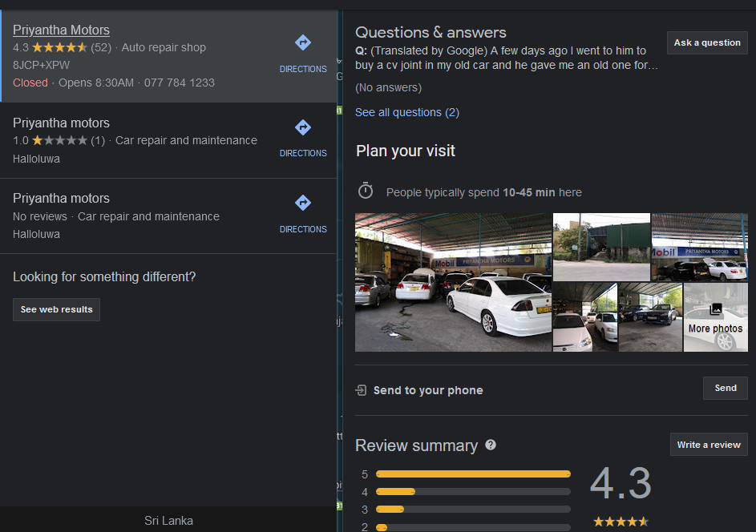Click directions icon for Priyantha Motors auto repair shop
The width and height of the screenshot is (756, 532).
pos(303,43)
